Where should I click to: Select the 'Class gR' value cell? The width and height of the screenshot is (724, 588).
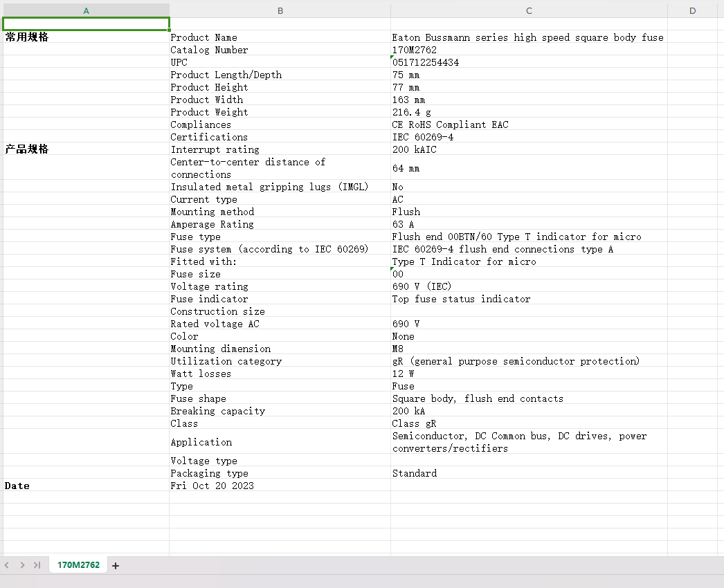529,423
